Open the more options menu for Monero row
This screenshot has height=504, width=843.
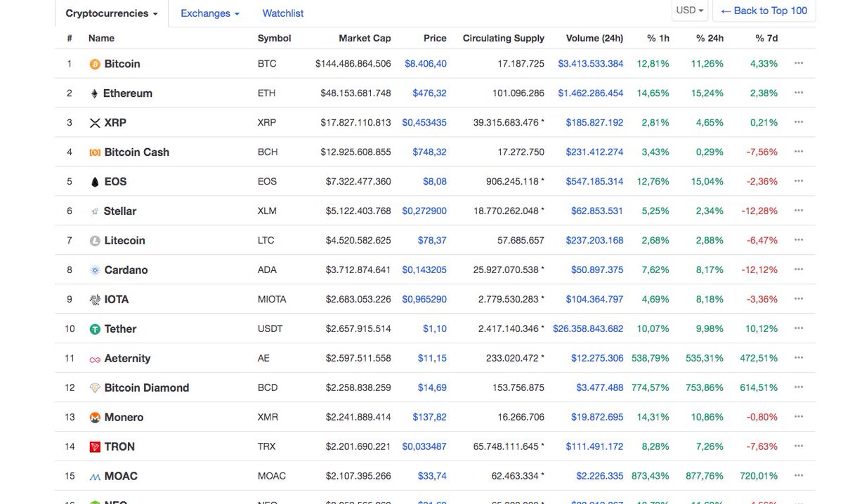[799, 417]
